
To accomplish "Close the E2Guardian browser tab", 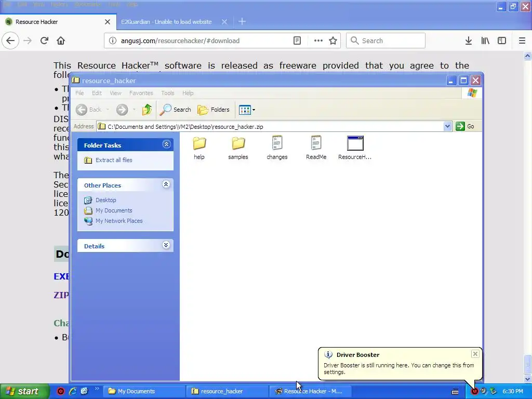I will coord(224,22).
